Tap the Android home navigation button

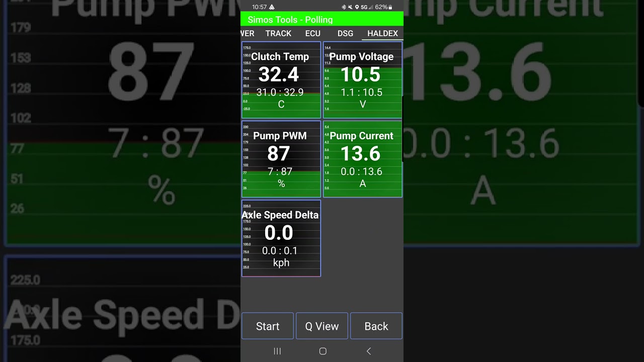click(x=323, y=351)
